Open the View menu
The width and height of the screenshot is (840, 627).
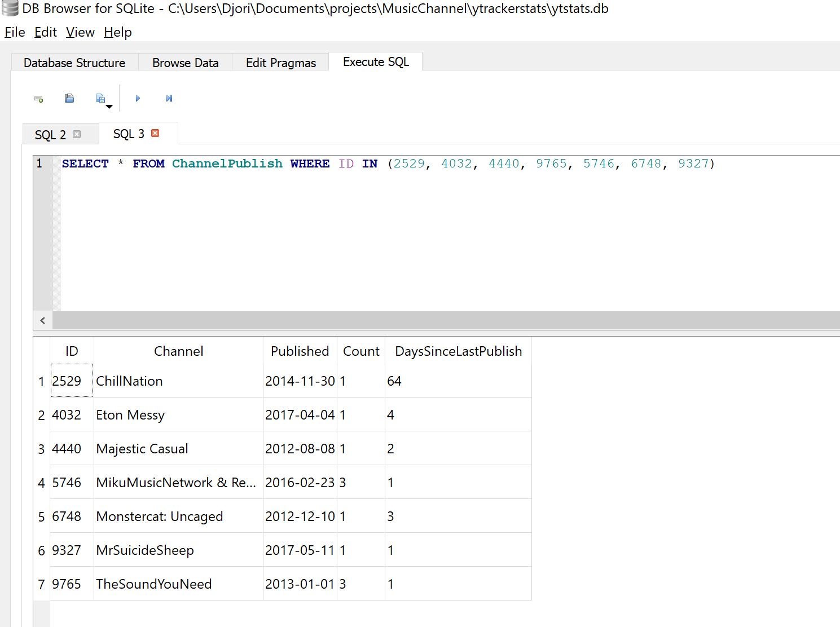80,32
